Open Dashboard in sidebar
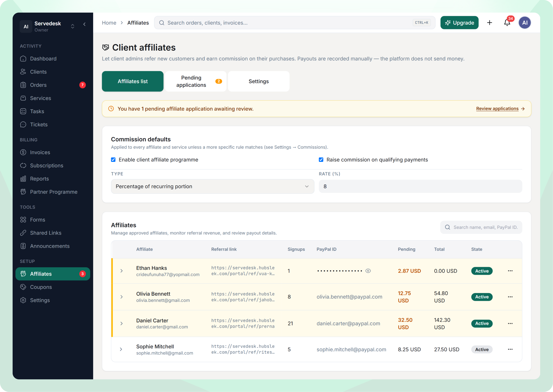Image resolution: width=553 pixels, height=392 pixels. point(53,59)
